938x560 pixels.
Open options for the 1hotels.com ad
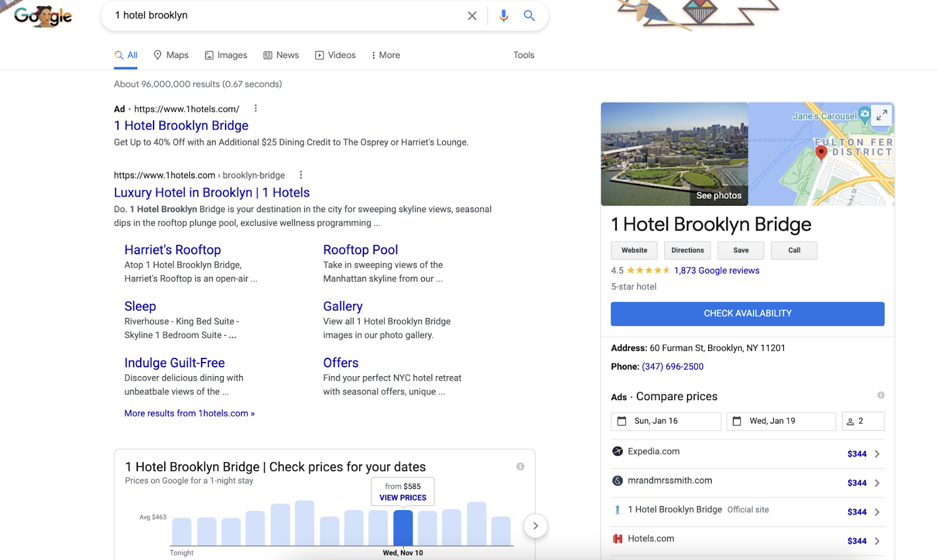coord(256,108)
